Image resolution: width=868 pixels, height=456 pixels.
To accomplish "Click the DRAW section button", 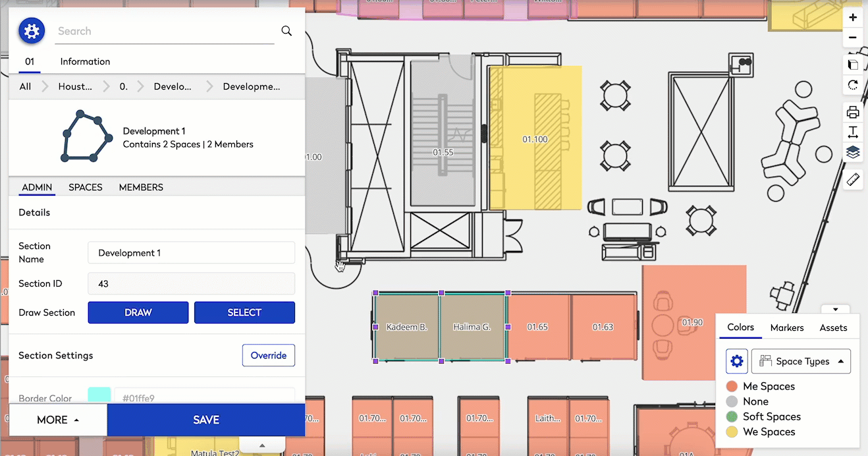I will pyautogui.click(x=138, y=312).
